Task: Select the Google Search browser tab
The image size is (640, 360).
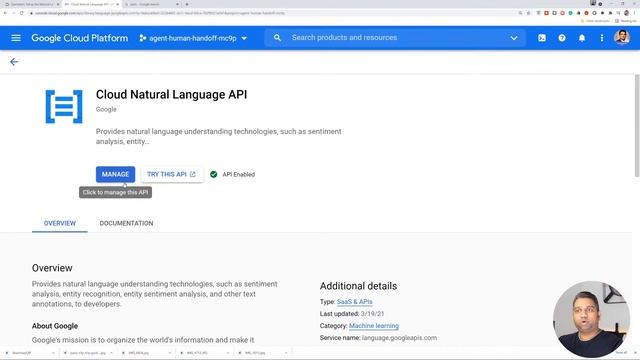Action: [x=151, y=4]
